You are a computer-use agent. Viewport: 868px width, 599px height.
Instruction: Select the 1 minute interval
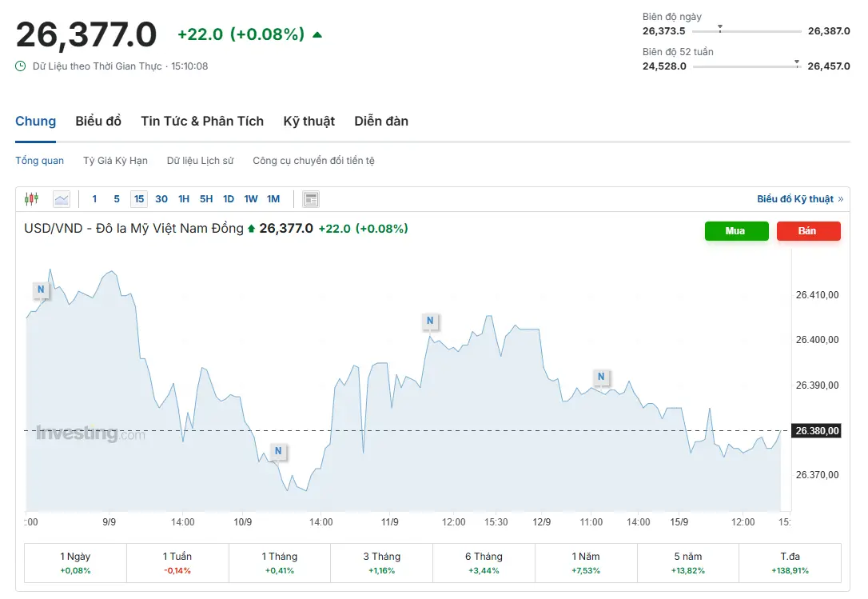click(x=94, y=199)
